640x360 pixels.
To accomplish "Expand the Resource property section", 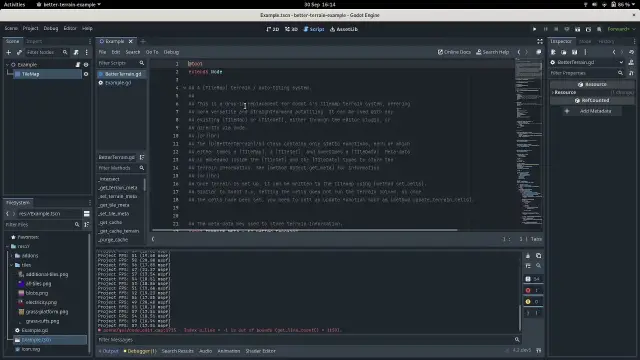I will coord(553,92).
